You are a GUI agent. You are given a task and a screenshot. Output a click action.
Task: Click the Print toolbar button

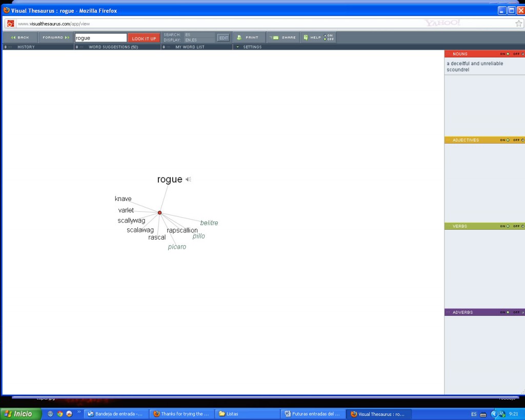(249, 37)
